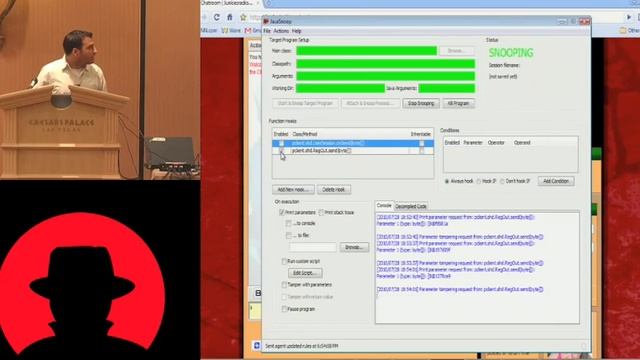Click the Delete Hook button
This screenshot has height=360, width=640.
334,189
